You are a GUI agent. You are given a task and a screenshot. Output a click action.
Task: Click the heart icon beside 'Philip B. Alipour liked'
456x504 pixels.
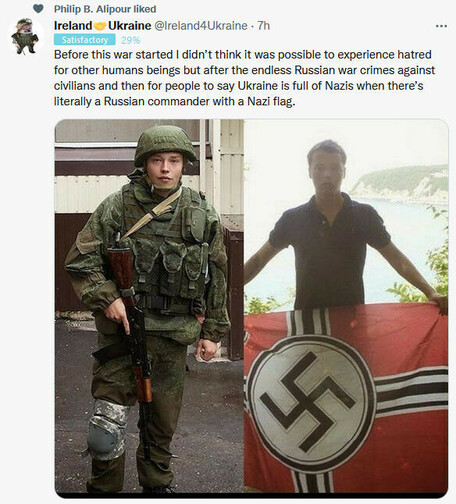(x=38, y=9)
